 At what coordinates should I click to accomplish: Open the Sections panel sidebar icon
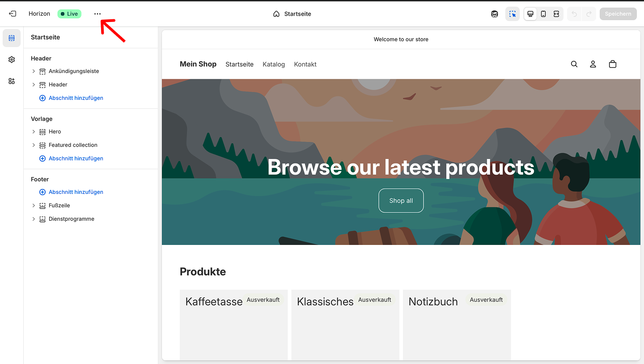[x=12, y=38]
